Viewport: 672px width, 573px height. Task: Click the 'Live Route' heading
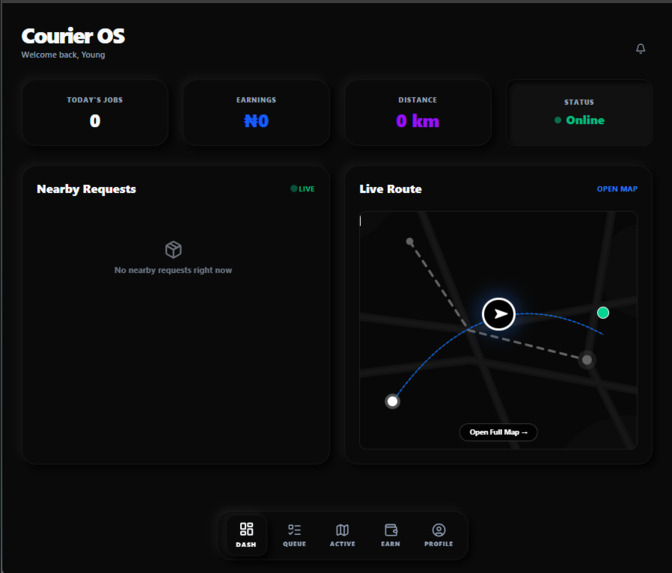pyautogui.click(x=390, y=189)
